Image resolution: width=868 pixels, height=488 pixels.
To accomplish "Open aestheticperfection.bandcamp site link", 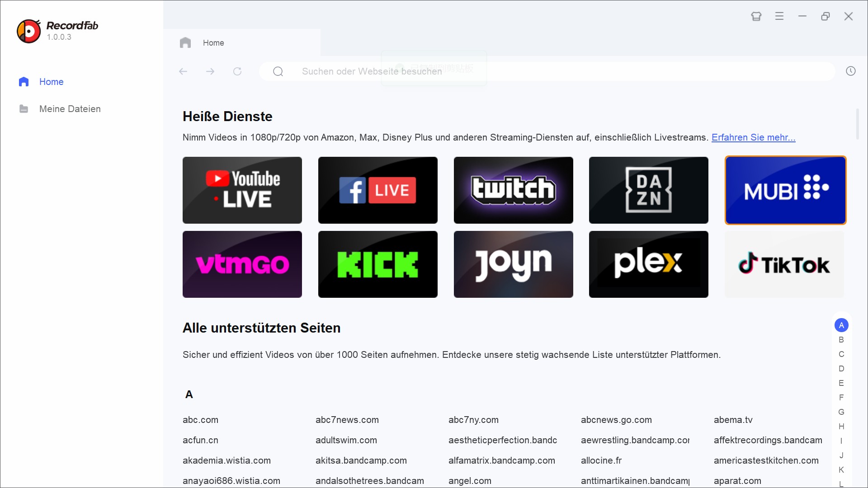I will (x=503, y=440).
